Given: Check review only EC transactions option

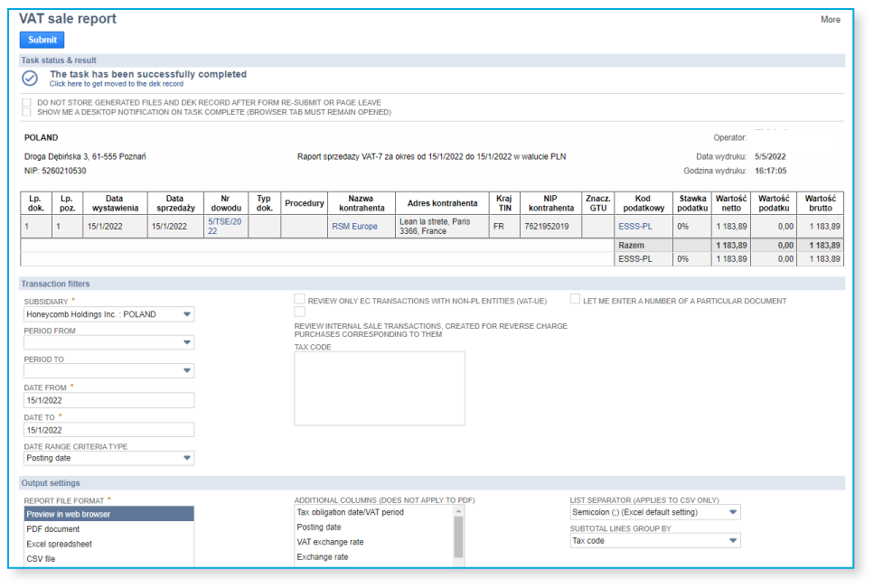Looking at the screenshot, I should pos(299,300).
